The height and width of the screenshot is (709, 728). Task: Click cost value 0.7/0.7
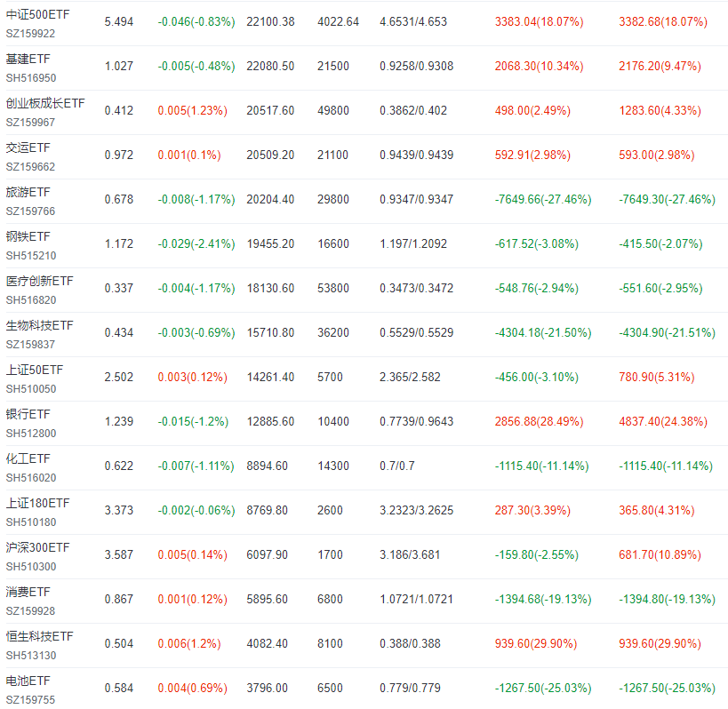[x=397, y=466]
